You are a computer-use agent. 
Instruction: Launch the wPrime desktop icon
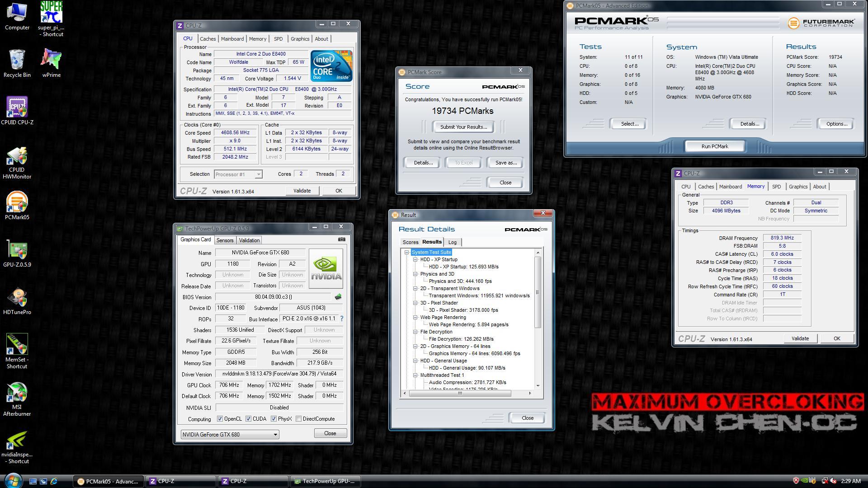tap(52, 63)
